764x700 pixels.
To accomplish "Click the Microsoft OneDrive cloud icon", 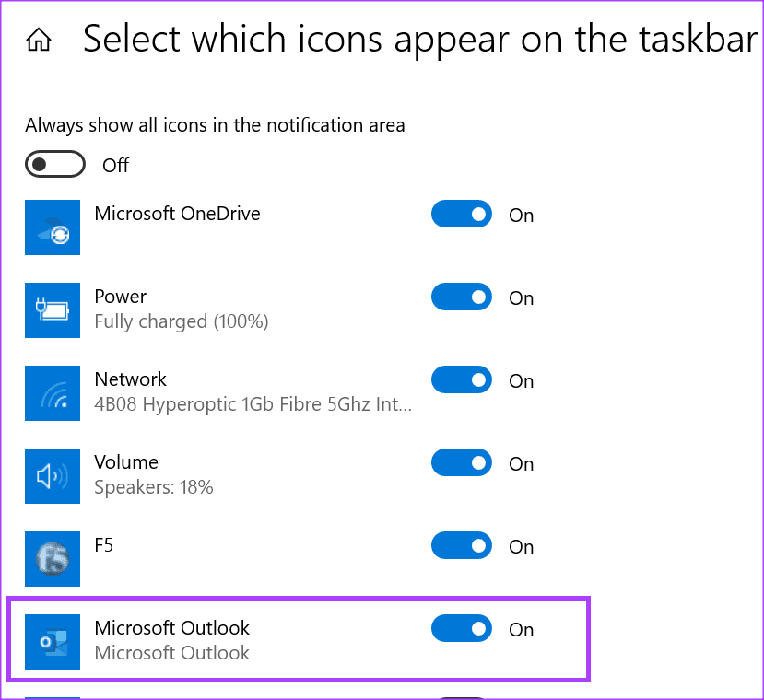I will tap(53, 227).
